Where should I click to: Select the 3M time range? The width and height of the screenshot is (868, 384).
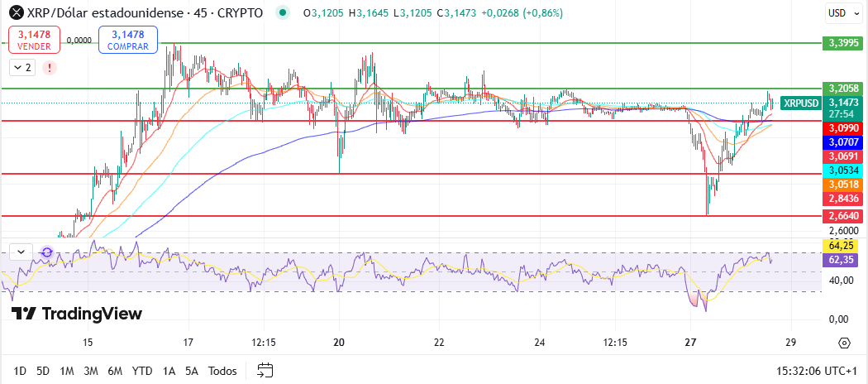pos(91,371)
